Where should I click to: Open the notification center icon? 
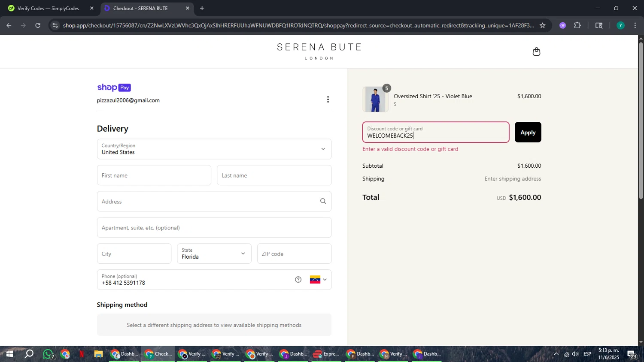click(x=632, y=354)
